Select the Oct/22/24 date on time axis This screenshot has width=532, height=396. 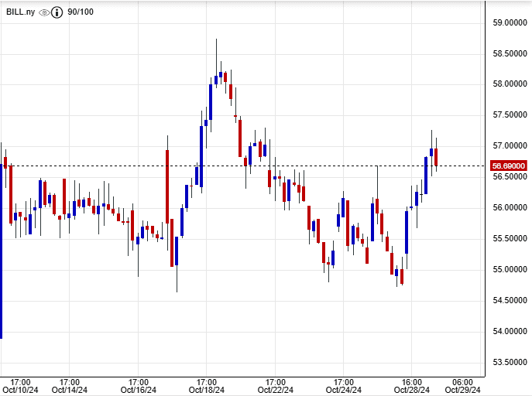tap(275, 390)
